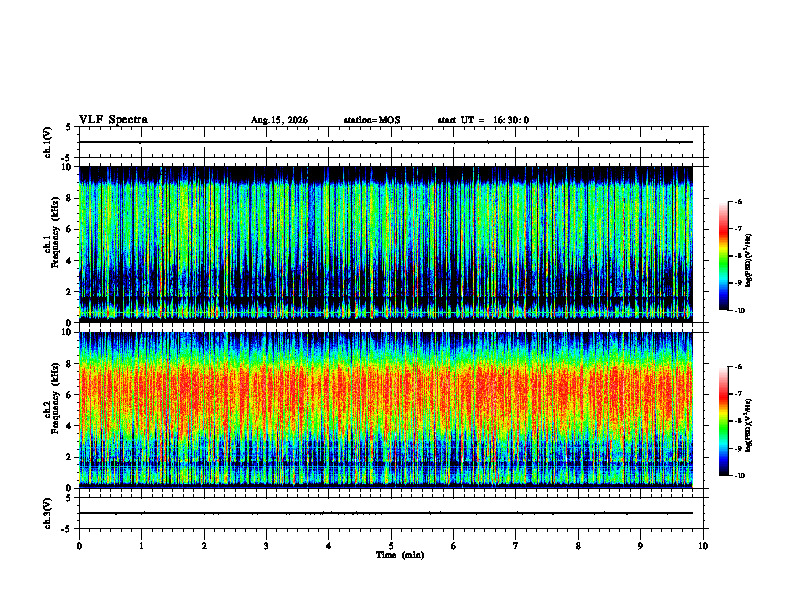The height and width of the screenshot is (612, 792).
Task: Click the ch.1 frequency axis "4" tick label
Action: coord(70,261)
